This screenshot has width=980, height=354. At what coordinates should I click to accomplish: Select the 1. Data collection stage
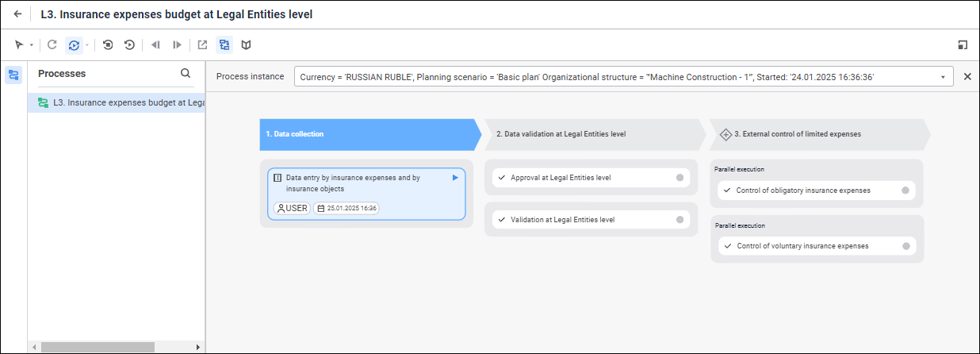tap(365, 134)
